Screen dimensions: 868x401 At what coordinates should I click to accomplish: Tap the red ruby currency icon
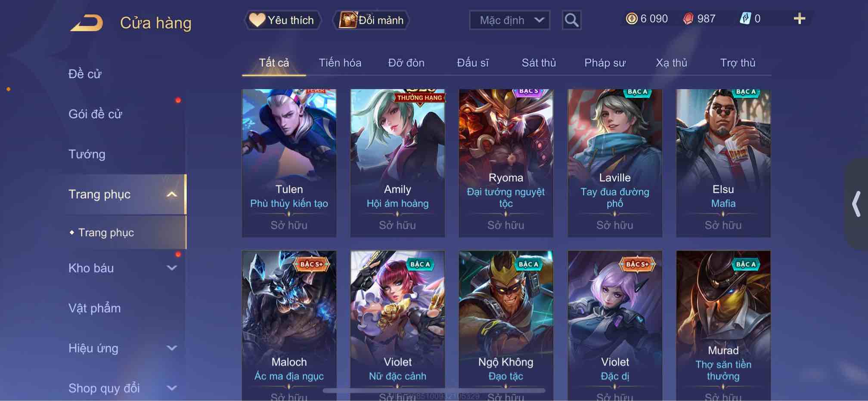[688, 19]
